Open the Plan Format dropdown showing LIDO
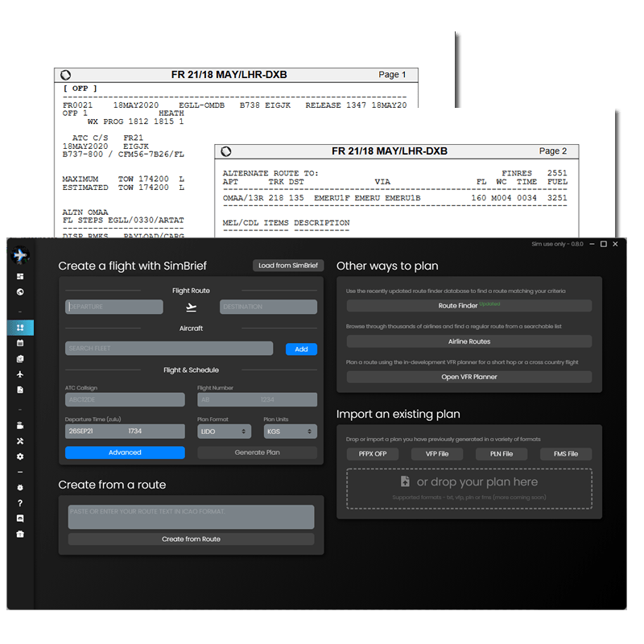 pyautogui.click(x=224, y=431)
